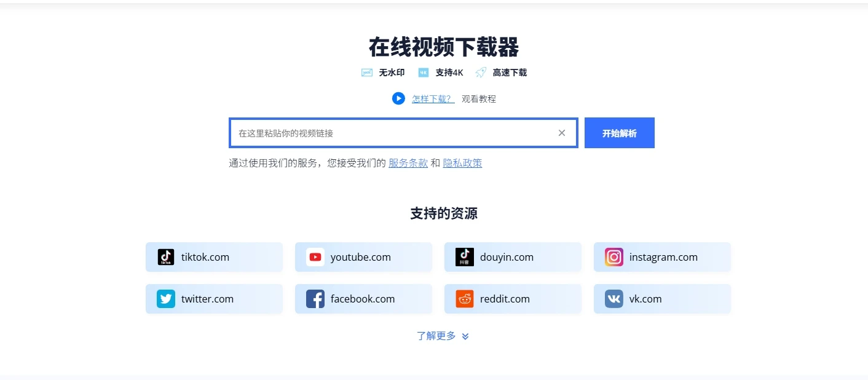Expand the 了解更多 link
868x380 pixels.
436,336
